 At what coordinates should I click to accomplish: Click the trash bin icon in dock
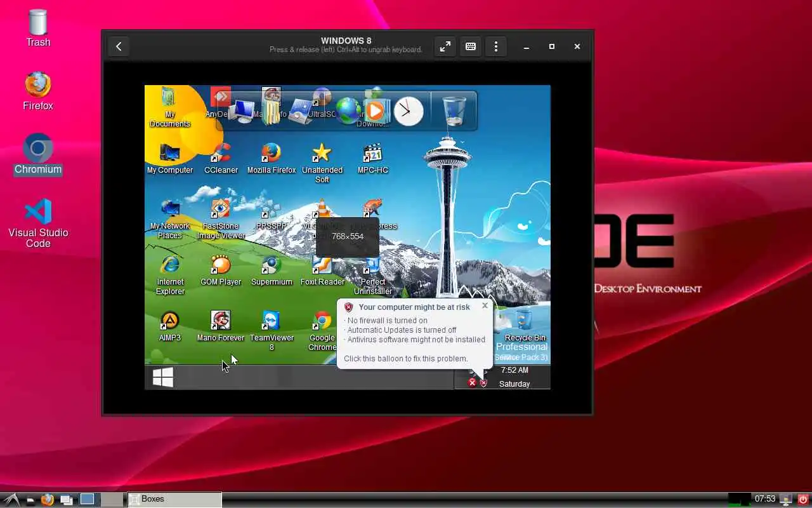454,110
